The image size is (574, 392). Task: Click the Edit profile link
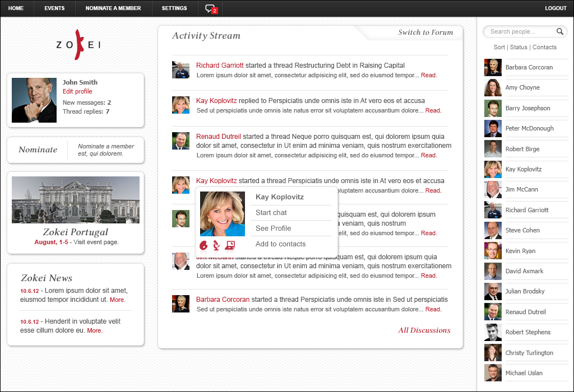pyautogui.click(x=77, y=91)
